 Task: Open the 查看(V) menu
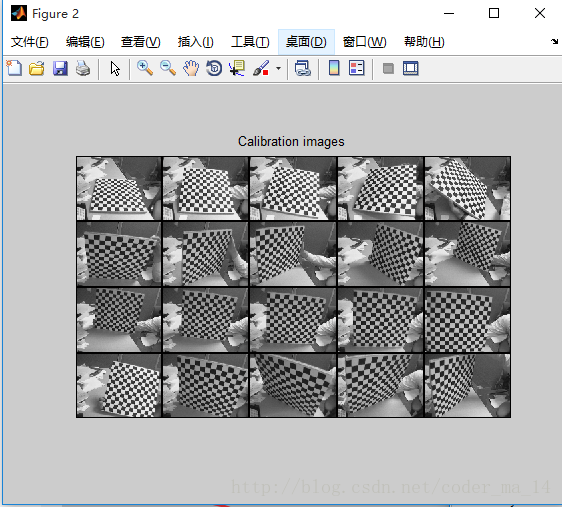pos(140,42)
